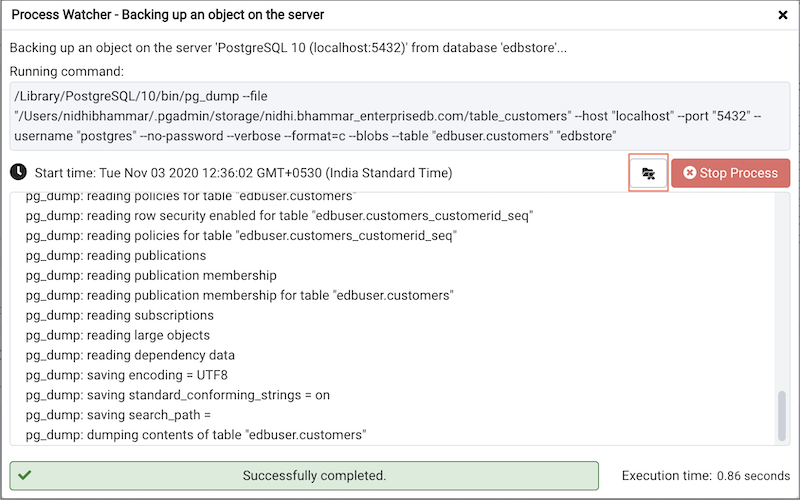The image size is (800, 500).
Task: Open the file manager storage icon button
Action: tap(648, 173)
